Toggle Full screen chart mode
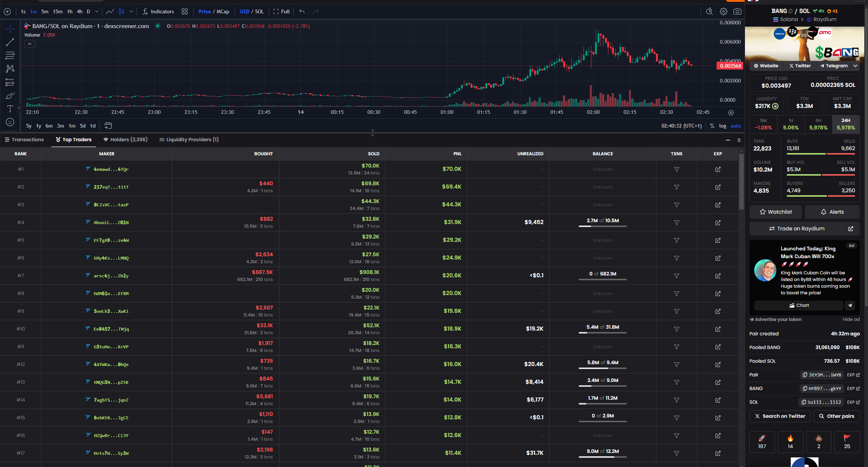The width and height of the screenshot is (868, 467). point(281,11)
